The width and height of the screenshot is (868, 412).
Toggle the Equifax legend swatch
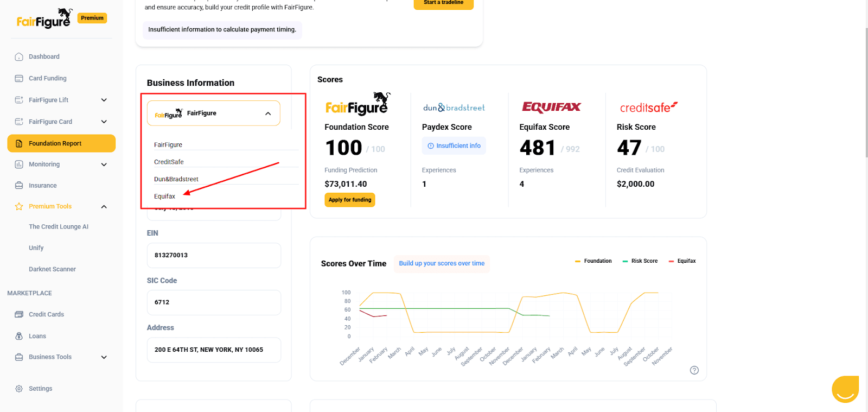click(x=672, y=261)
